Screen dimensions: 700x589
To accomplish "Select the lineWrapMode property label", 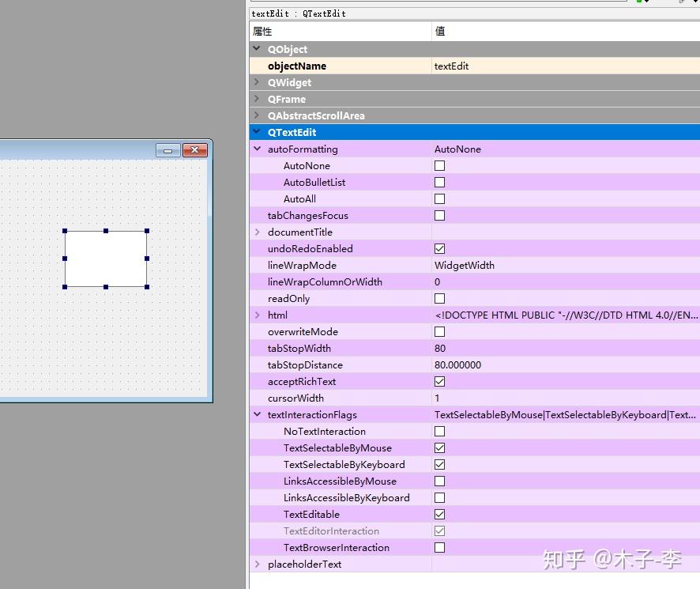I will [302, 266].
